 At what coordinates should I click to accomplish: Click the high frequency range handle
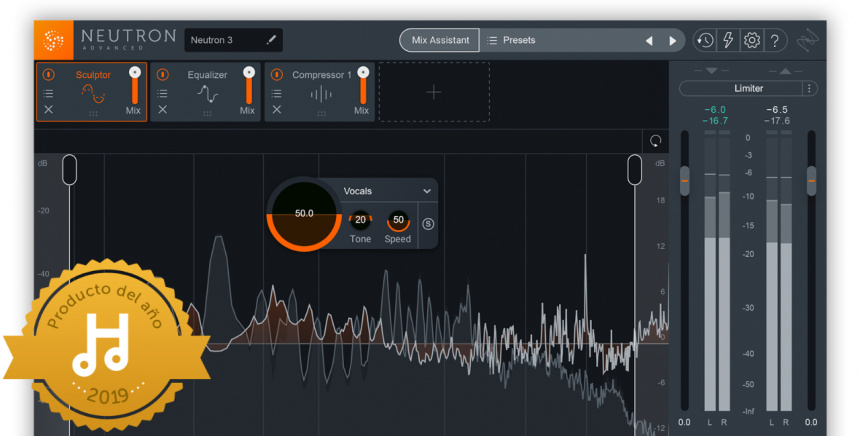pyautogui.click(x=635, y=169)
